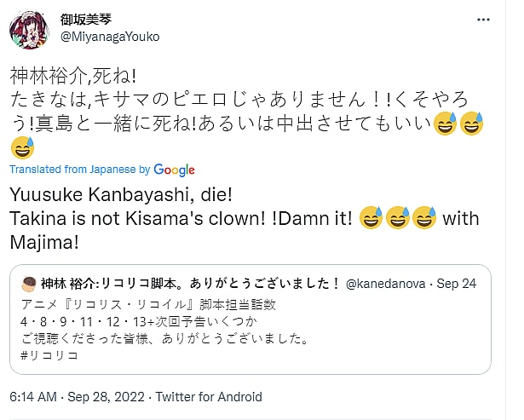Click the @MiyanagaYouko handle

(110, 37)
